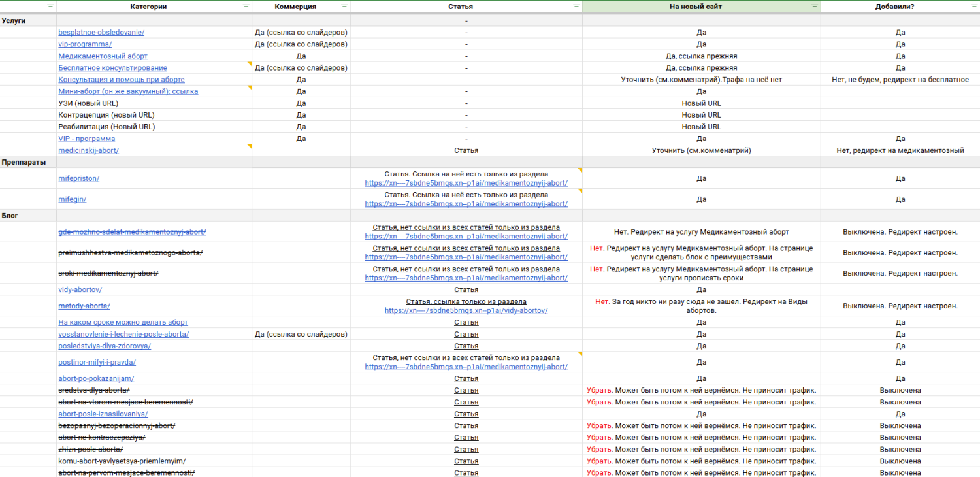
Task: Open 'На каком сроке можно делать аборт' link
Action: coord(123,322)
